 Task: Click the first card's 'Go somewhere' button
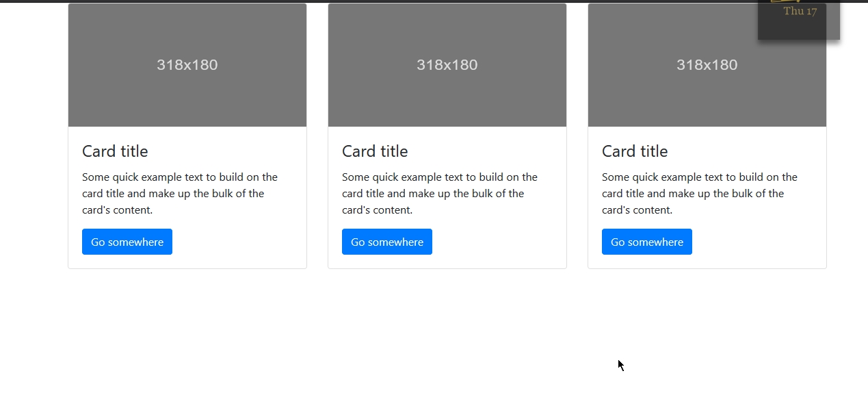pos(127,242)
